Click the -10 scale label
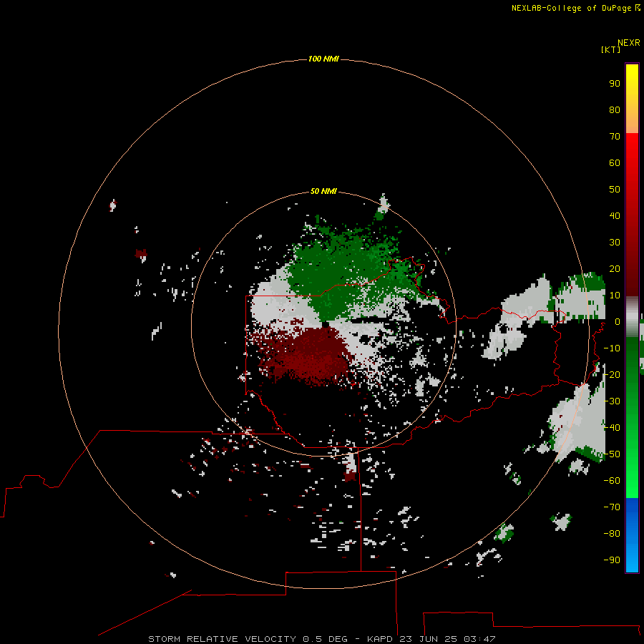 tap(612, 348)
